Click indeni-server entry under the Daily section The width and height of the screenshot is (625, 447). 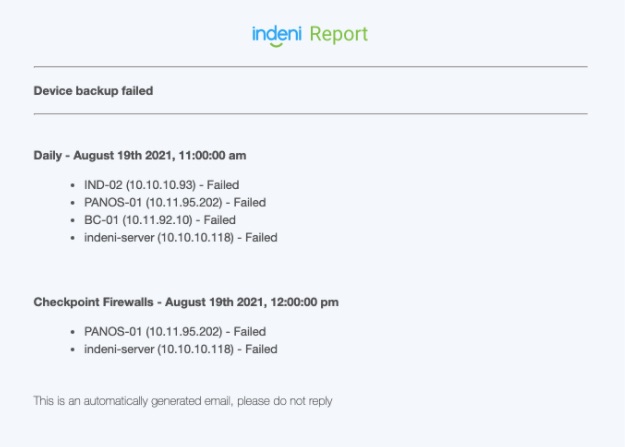click(x=180, y=238)
